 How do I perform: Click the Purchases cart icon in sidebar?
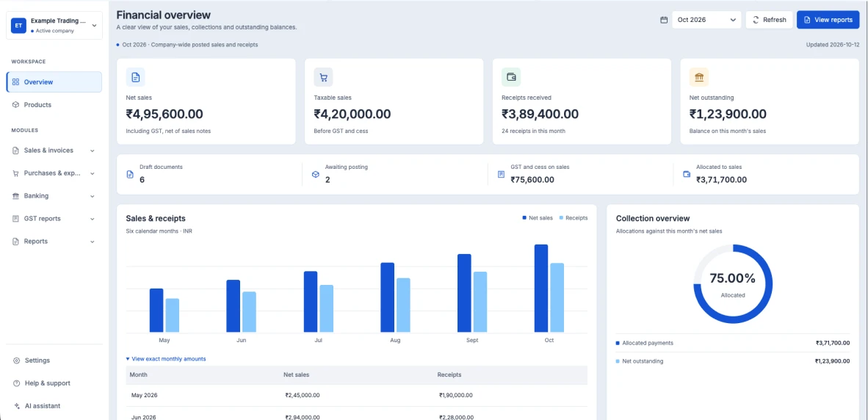point(15,173)
